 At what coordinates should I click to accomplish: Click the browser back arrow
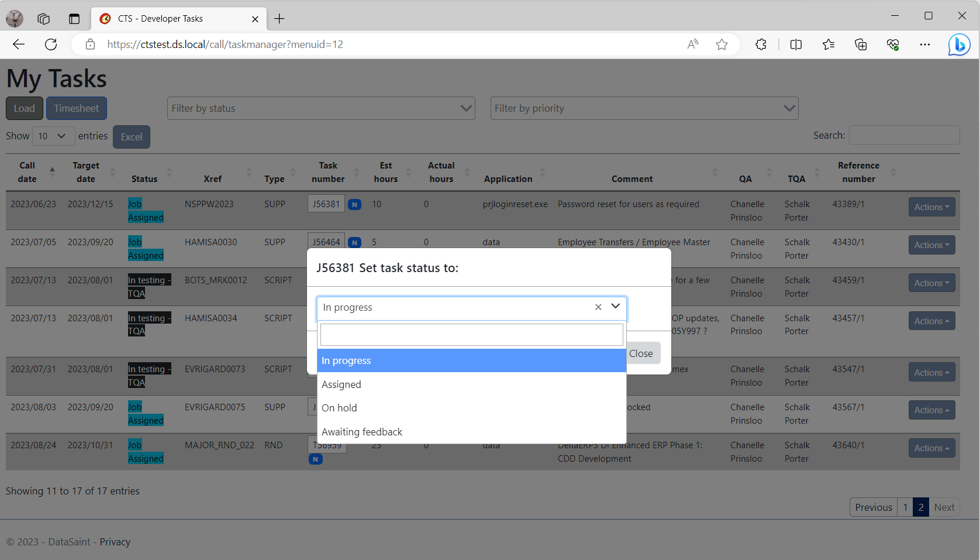click(x=19, y=44)
